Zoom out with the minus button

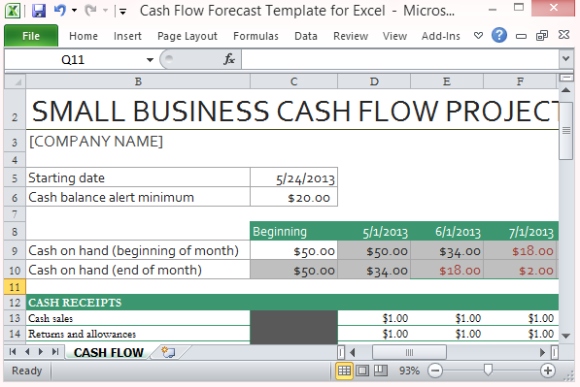[435, 370]
